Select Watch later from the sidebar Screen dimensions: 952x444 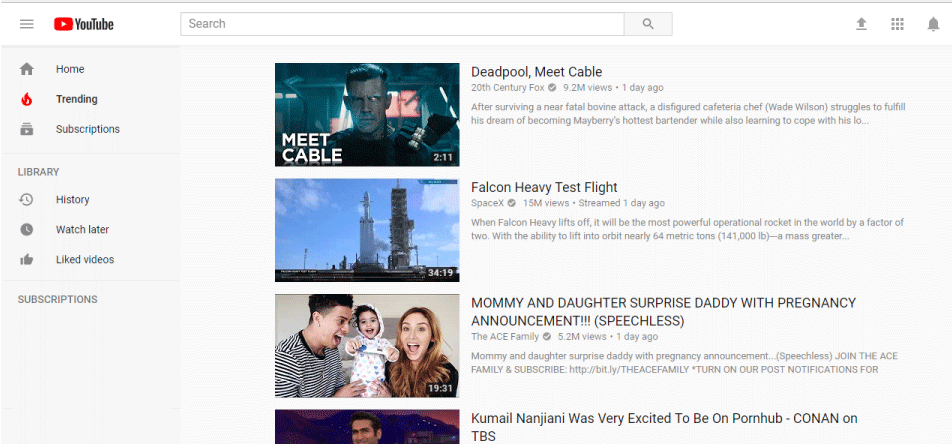pyautogui.click(x=82, y=229)
